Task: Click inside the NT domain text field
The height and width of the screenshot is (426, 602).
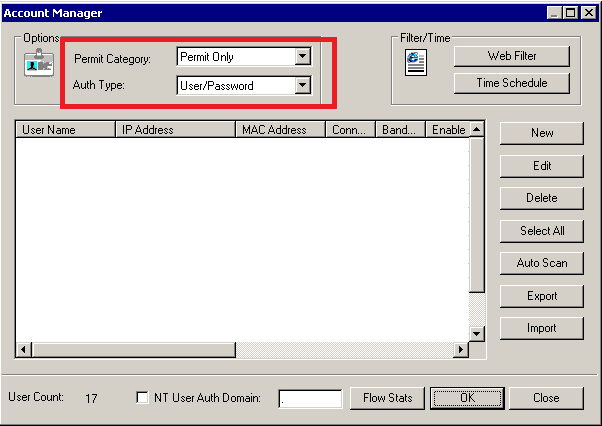Action: (310, 398)
